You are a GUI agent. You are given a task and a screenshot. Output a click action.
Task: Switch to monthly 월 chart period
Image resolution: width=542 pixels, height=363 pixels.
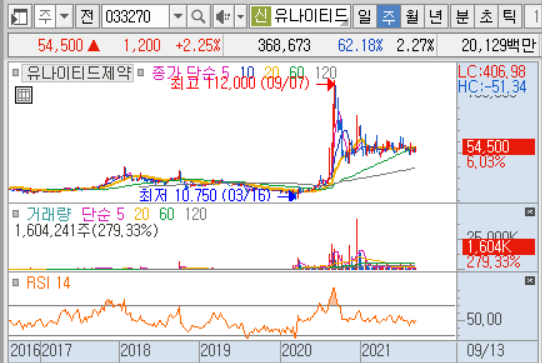coord(412,16)
